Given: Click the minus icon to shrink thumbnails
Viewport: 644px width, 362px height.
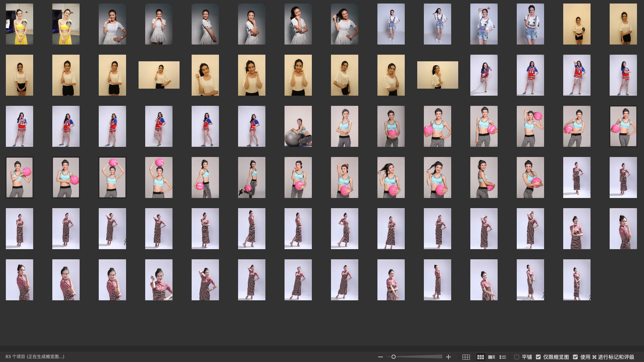Looking at the screenshot, I should click(x=380, y=357).
